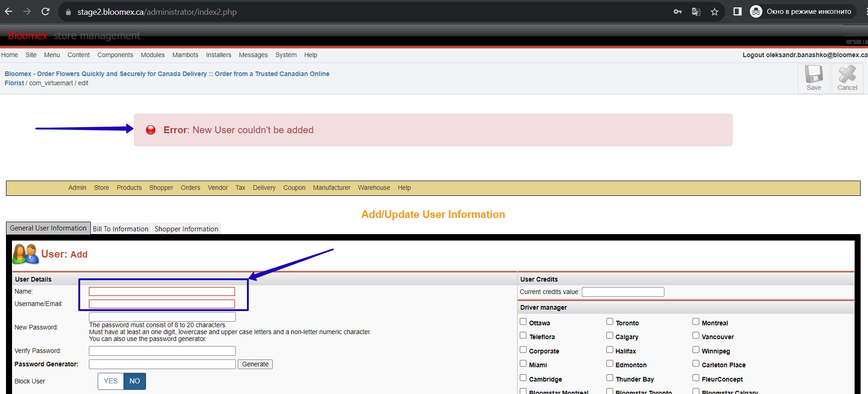Image resolution: width=868 pixels, height=394 pixels.
Task: Select the Winnipeg checkbox
Action: click(x=696, y=350)
